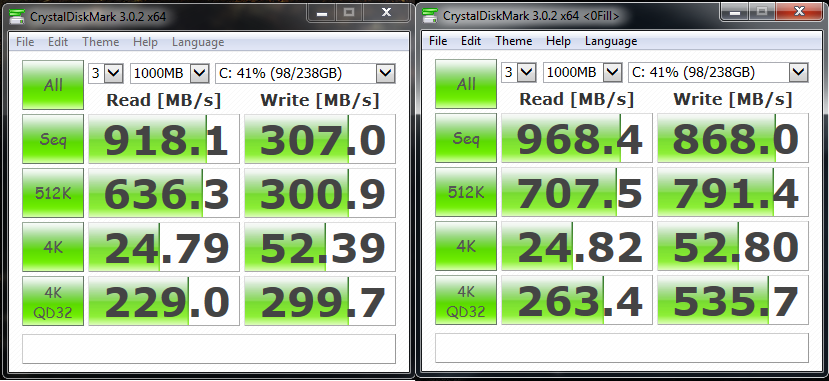Select 4K QD32 read result 229.0

point(164,301)
